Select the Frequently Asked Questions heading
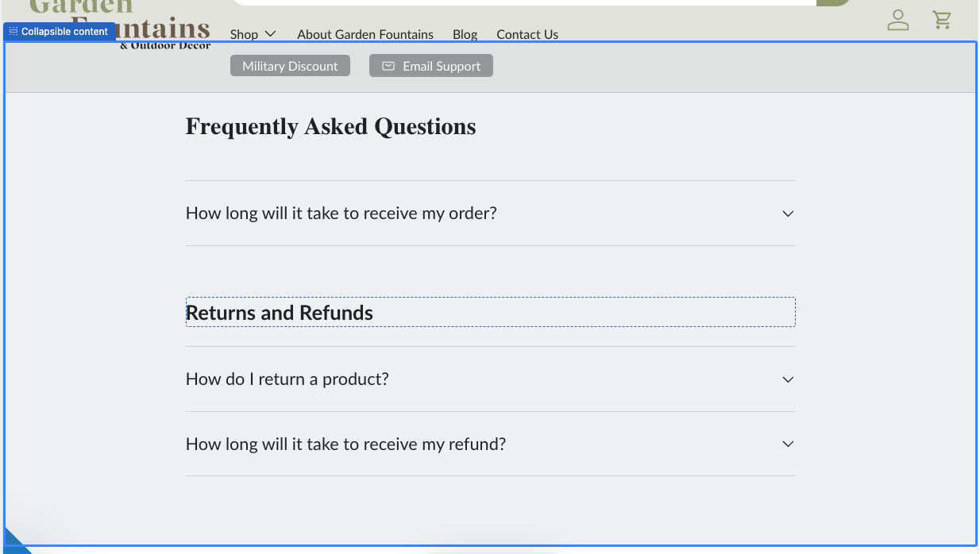The height and width of the screenshot is (554, 980). [330, 127]
